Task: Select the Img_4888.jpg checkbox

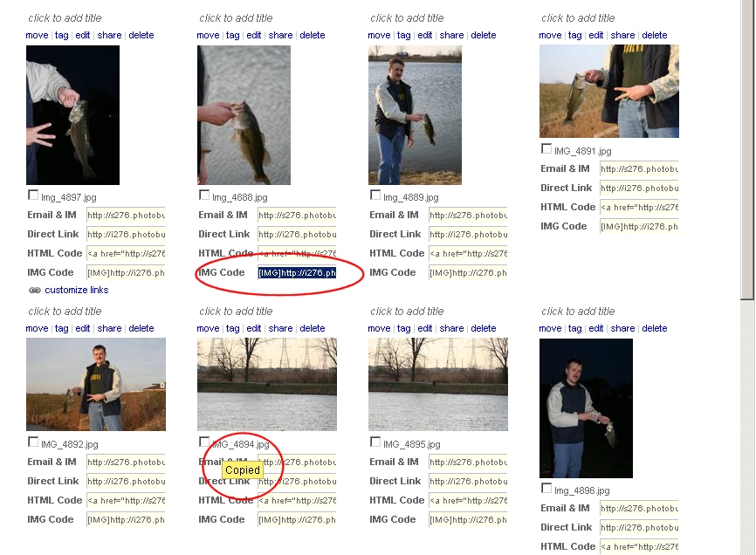Action: coord(204,195)
